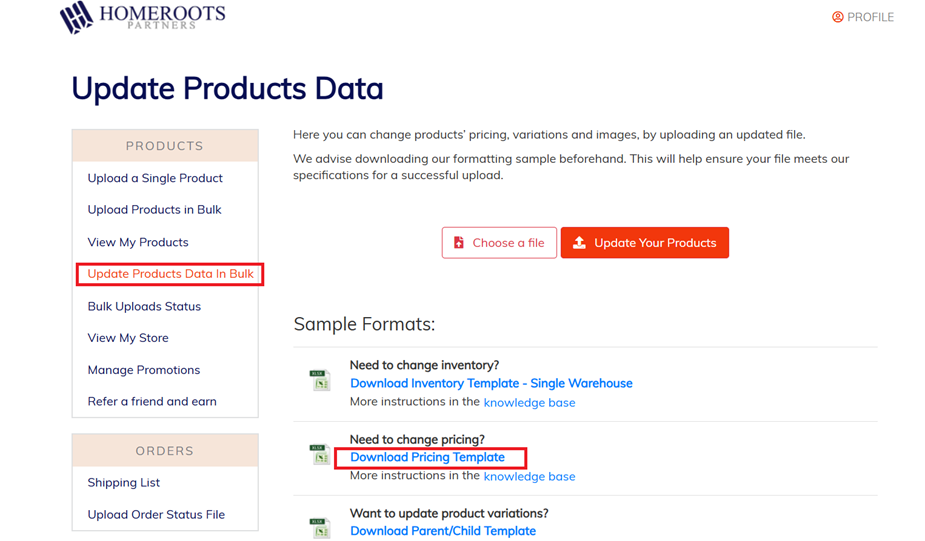Click the Excel icon beside Inventory Template
Viewport: 925px width, 541px height.
[x=320, y=380]
